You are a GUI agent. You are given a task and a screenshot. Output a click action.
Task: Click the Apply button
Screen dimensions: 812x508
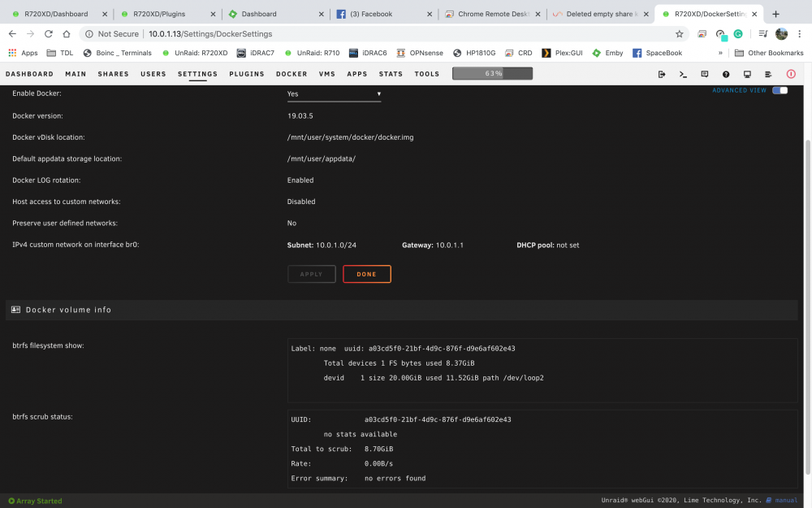click(x=312, y=274)
